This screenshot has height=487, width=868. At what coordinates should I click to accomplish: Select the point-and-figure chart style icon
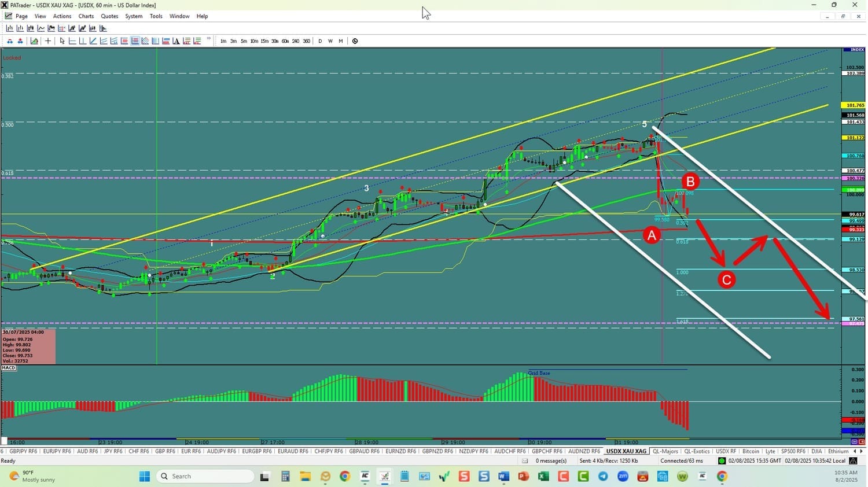(x=62, y=28)
